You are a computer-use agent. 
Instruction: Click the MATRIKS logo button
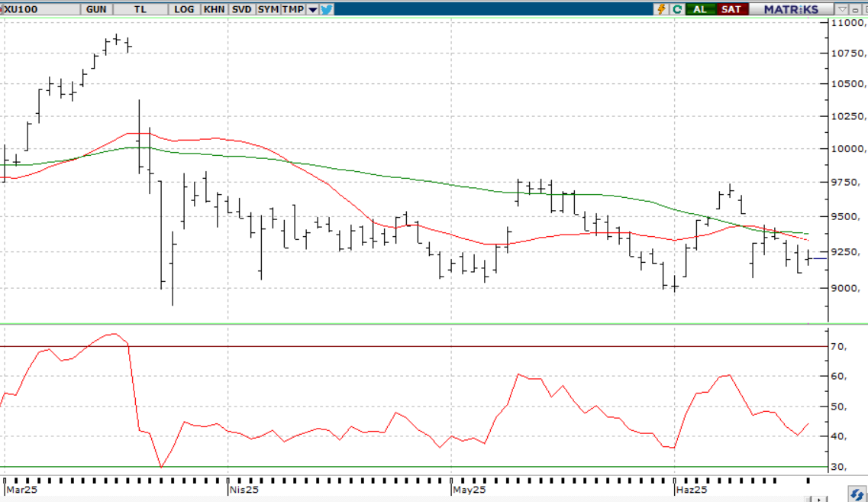point(791,9)
